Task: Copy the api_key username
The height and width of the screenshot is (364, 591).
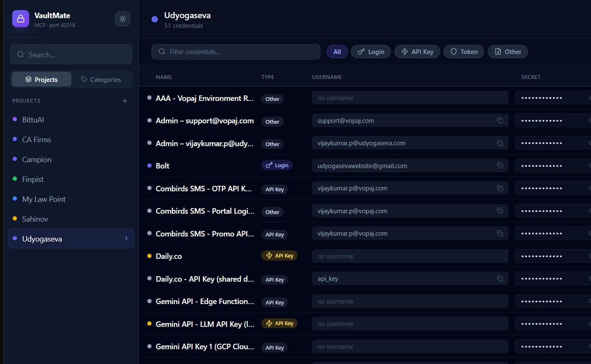Action: [500, 279]
